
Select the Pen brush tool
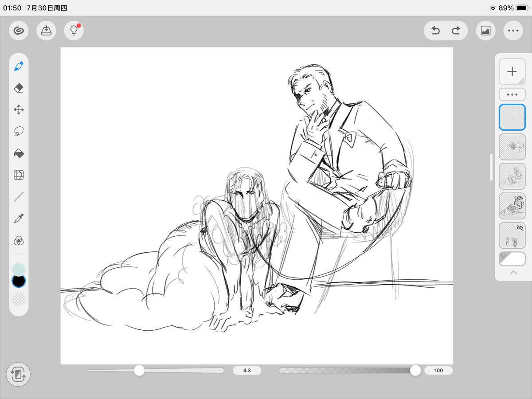click(x=19, y=66)
